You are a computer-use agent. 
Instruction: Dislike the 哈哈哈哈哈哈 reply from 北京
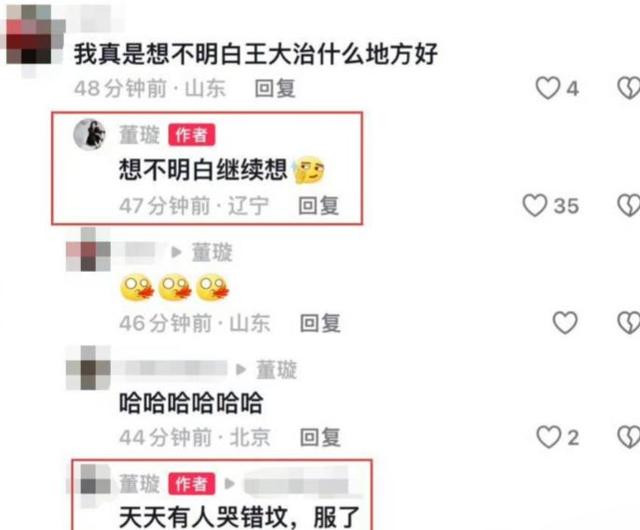tap(629, 437)
